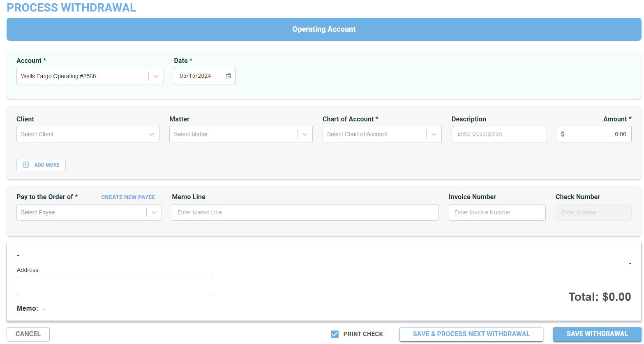644x344 pixels.
Task: Open the Select Chart of Account dropdown
Action: point(382,134)
